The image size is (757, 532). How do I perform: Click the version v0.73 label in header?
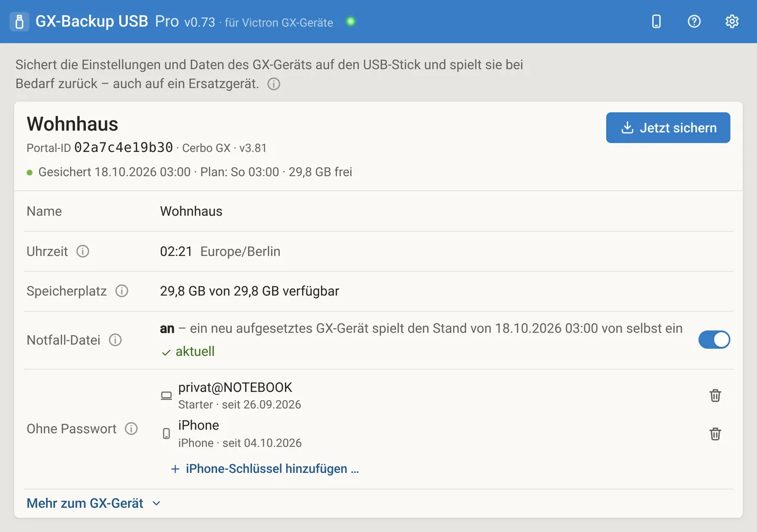[x=199, y=22]
